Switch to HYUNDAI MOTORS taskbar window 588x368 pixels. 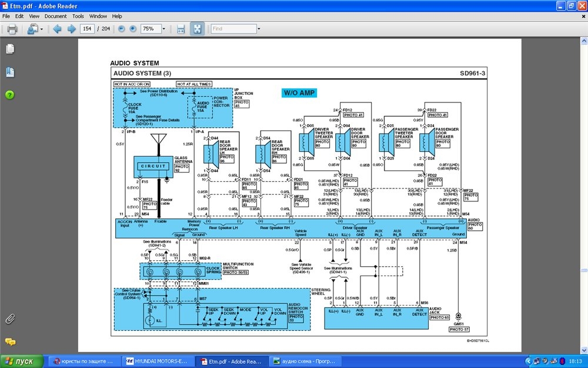[157, 361]
